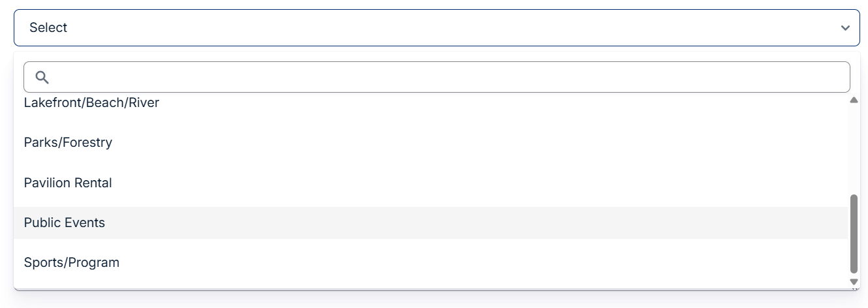This screenshot has height=308, width=868.
Task: Pick Pavilion Rental from the list
Action: [x=68, y=183]
